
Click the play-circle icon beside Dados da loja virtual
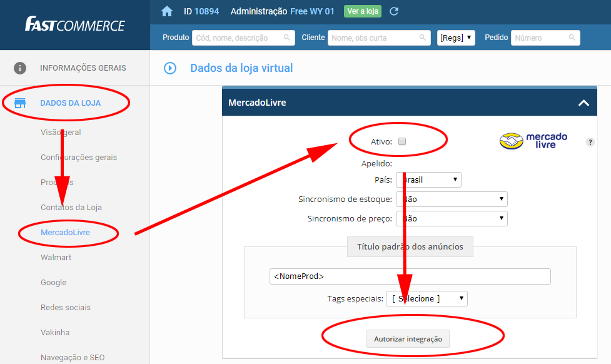[170, 68]
